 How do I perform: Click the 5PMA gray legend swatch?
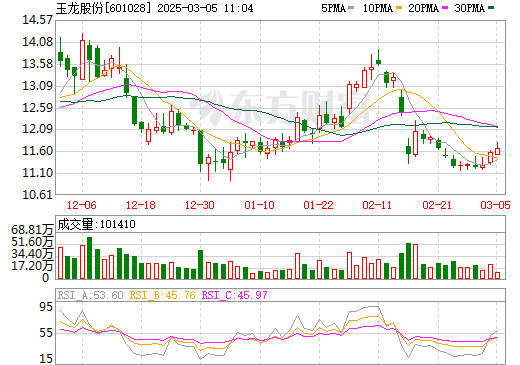point(350,8)
